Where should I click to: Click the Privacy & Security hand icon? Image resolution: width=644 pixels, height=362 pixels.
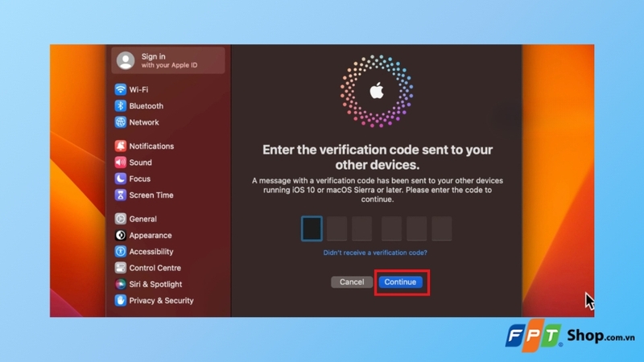pos(120,300)
